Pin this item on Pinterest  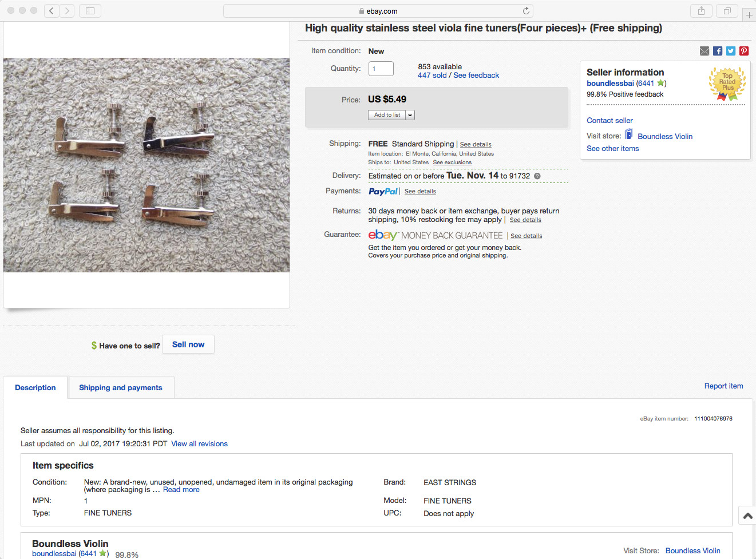(x=744, y=51)
